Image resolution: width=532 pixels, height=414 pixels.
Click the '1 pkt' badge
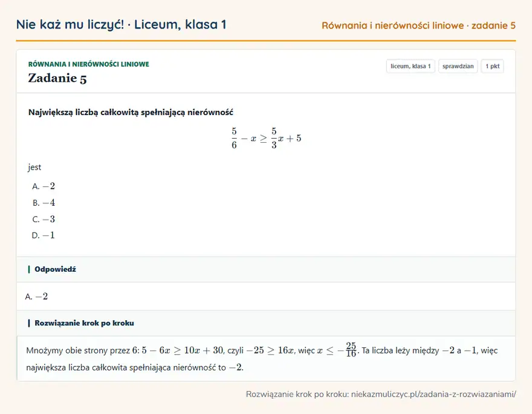click(492, 66)
